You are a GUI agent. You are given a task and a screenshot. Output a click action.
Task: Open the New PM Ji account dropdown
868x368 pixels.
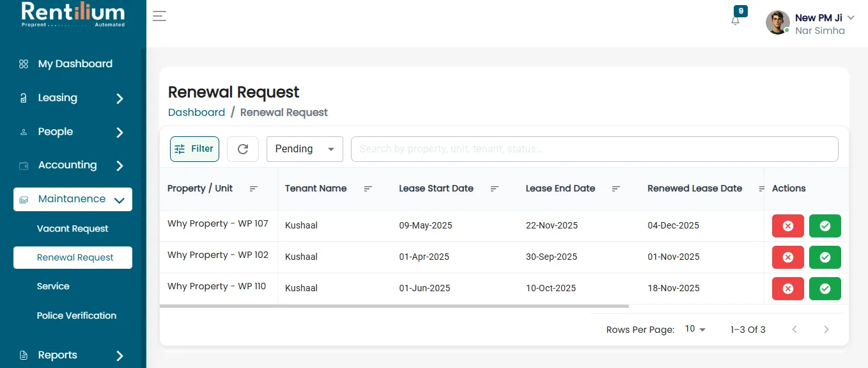point(851,18)
